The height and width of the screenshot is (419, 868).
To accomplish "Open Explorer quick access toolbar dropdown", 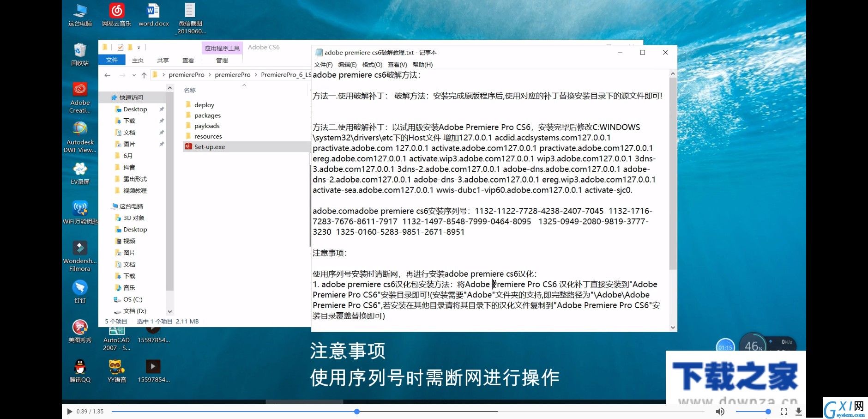I will pyautogui.click(x=139, y=47).
